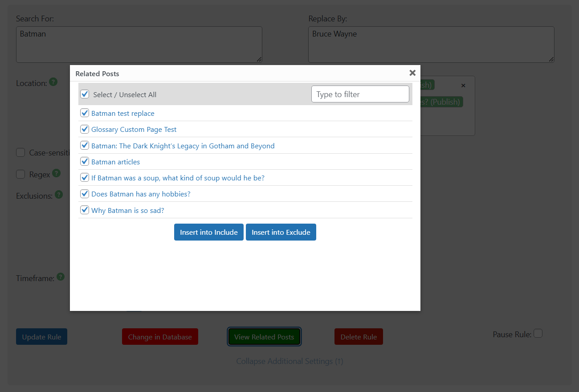Click the Timeframe help icon
Viewport: 579px width, 392px height.
pos(61,277)
